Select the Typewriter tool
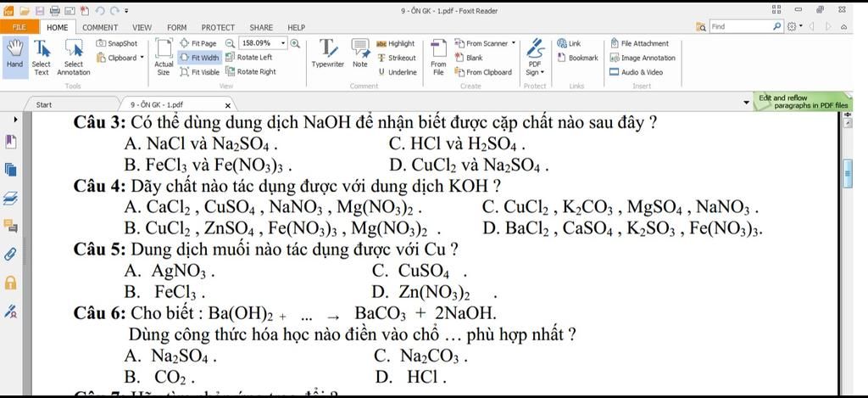 328,54
